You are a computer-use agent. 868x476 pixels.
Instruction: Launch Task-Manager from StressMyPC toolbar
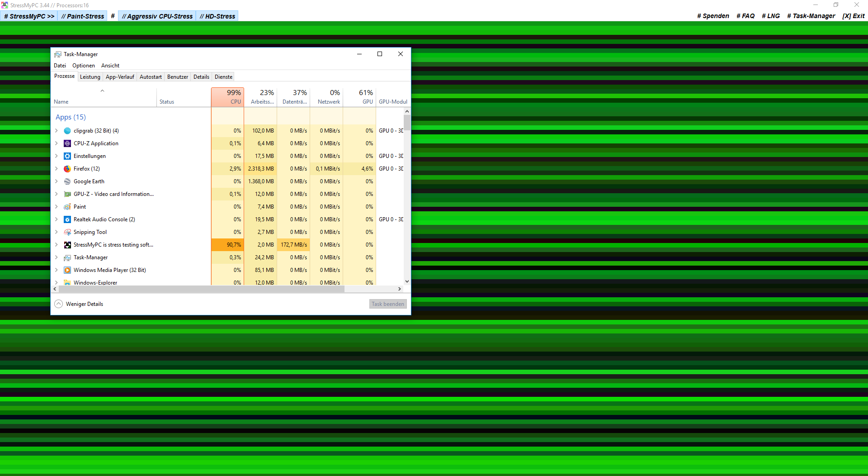click(x=811, y=16)
